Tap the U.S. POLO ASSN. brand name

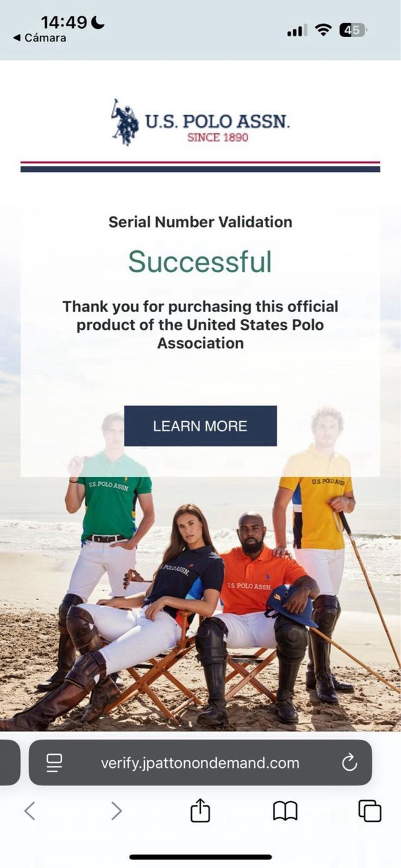click(217, 121)
